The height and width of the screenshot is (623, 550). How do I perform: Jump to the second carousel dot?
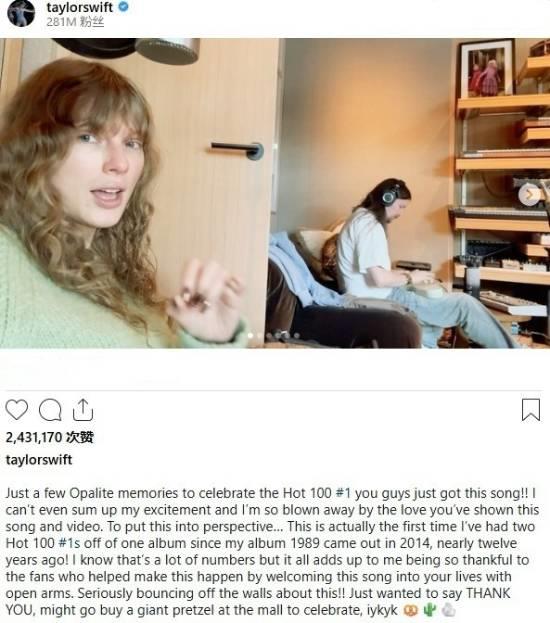(x=260, y=335)
